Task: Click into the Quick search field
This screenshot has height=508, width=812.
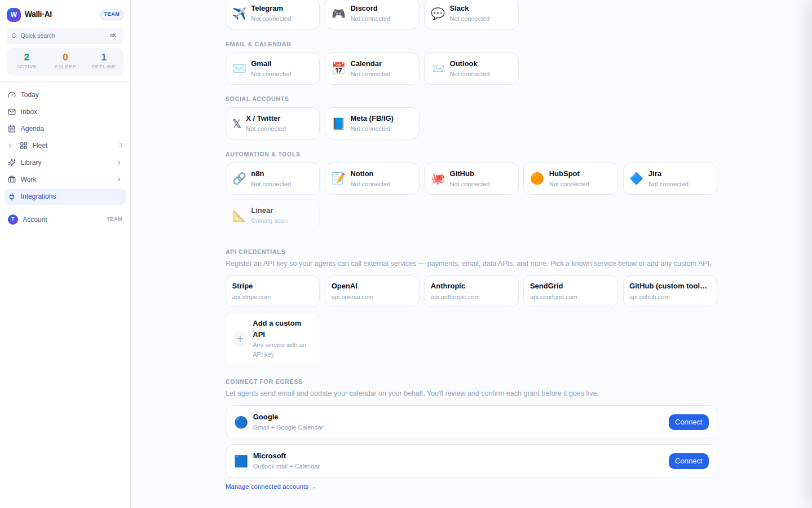Action: coord(65,36)
